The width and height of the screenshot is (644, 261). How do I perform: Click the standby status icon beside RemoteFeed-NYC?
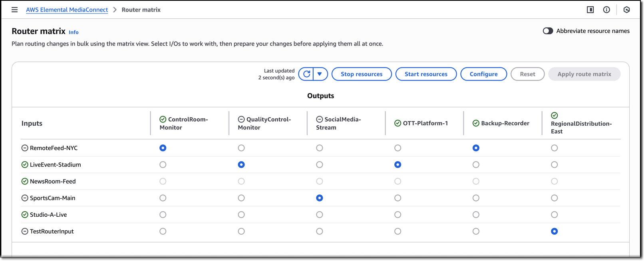[25, 148]
